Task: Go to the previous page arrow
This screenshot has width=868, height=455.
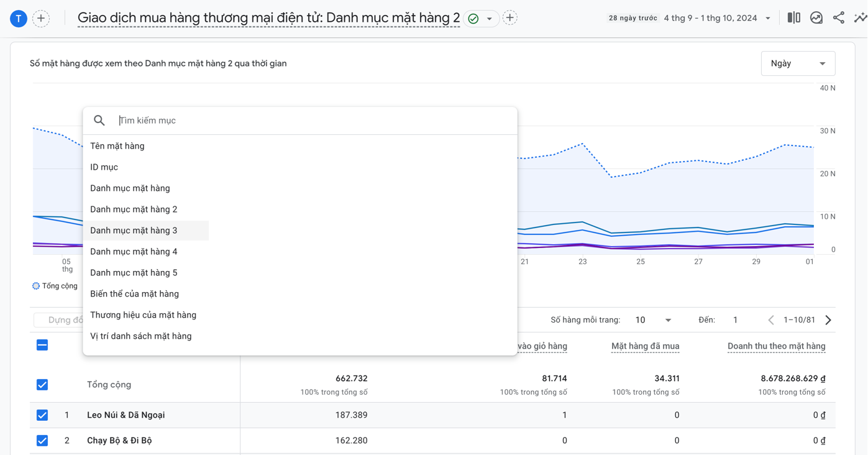Action: [x=771, y=320]
